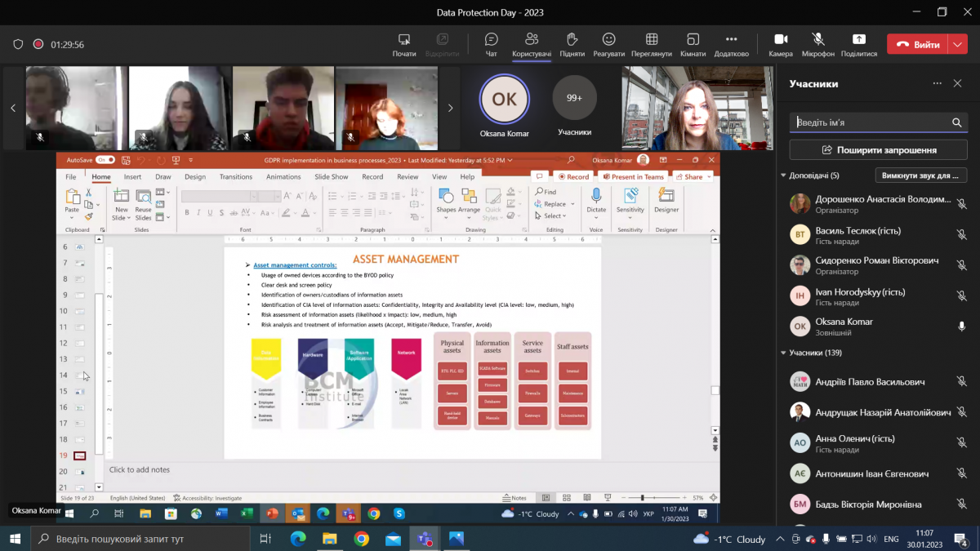The image size is (980, 551).
Task: Click the Find tool in PowerPoint Editing group
Action: click(x=546, y=192)
